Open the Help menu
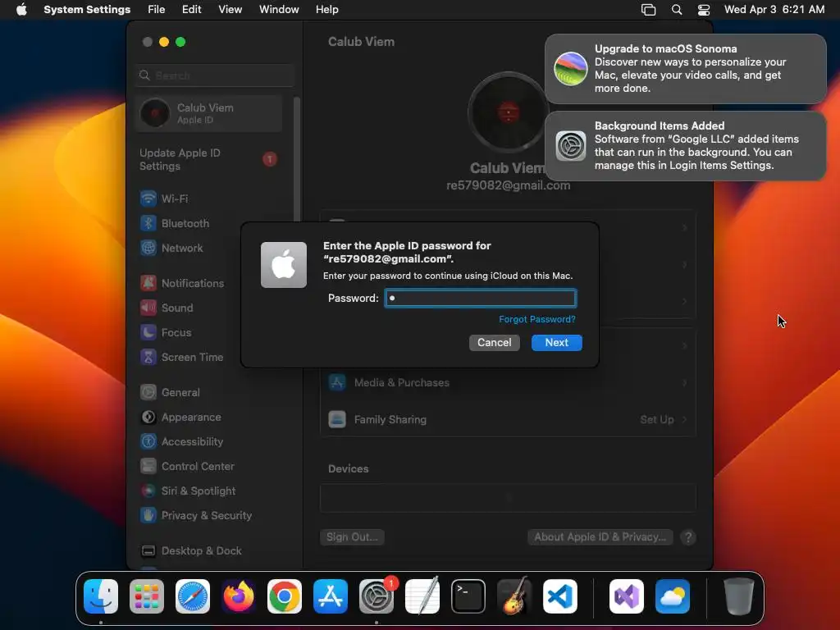The image size is (840, 630). (326, 10)
